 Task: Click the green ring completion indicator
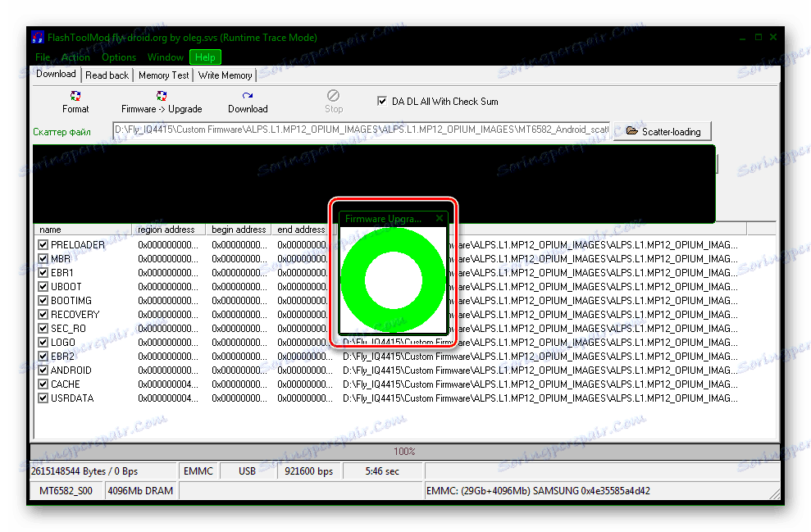point(393,280)
